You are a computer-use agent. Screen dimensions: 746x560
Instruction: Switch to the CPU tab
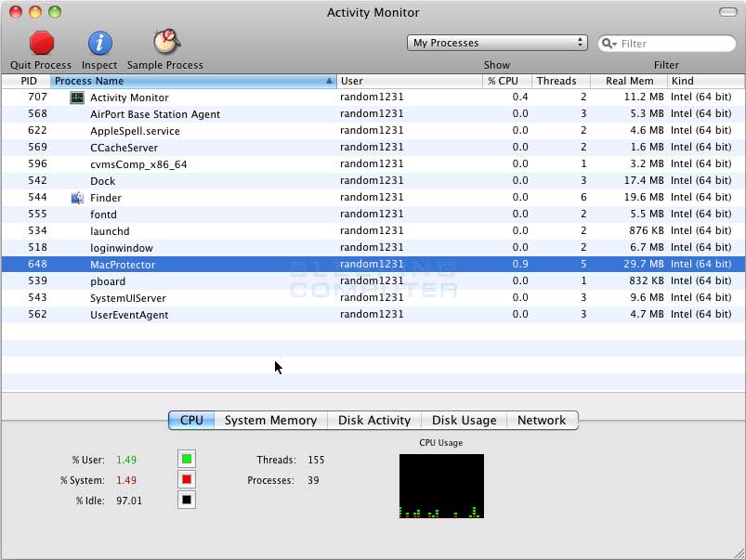191,420
